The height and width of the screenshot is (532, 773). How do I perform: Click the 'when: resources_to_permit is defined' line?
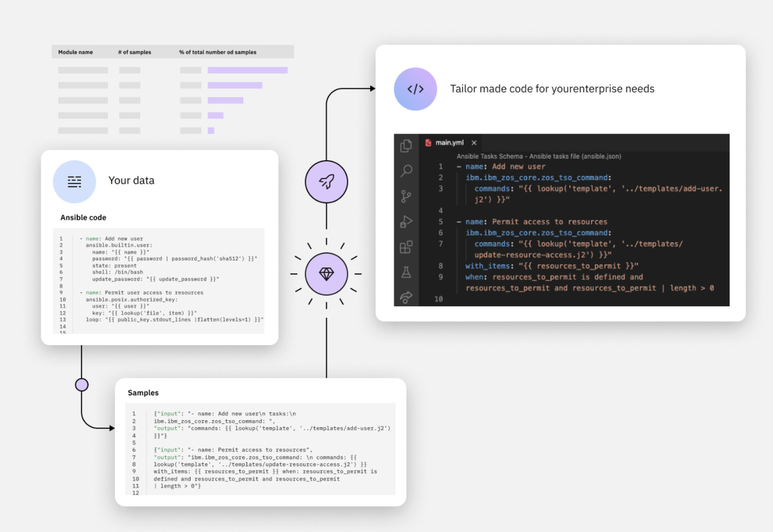click(x=554, y=277)
